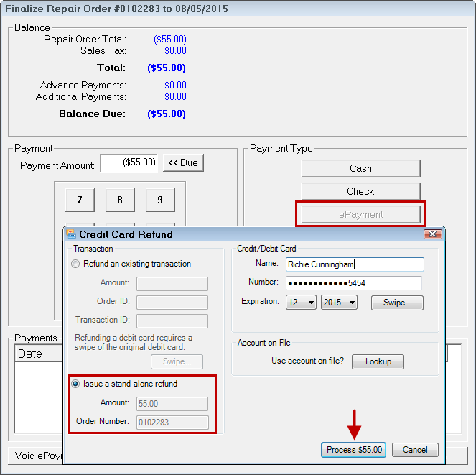Click the card Number field

[x=354, y=283]
